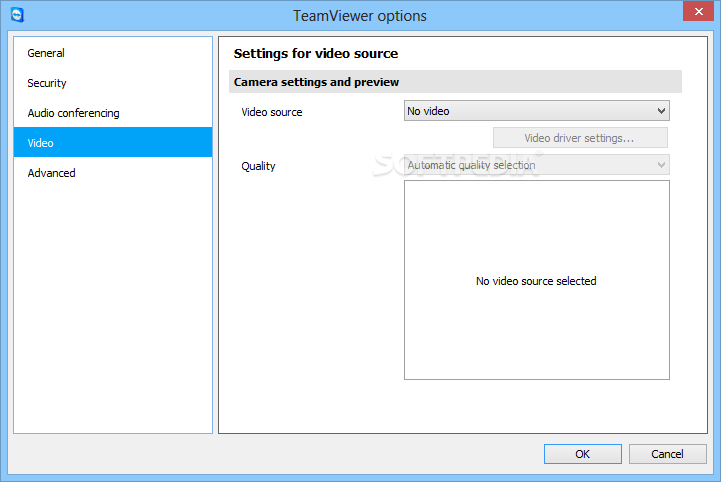This screenshot has width=721, height=482.
Task: Open the Advanced settings category
Action: 113,173
